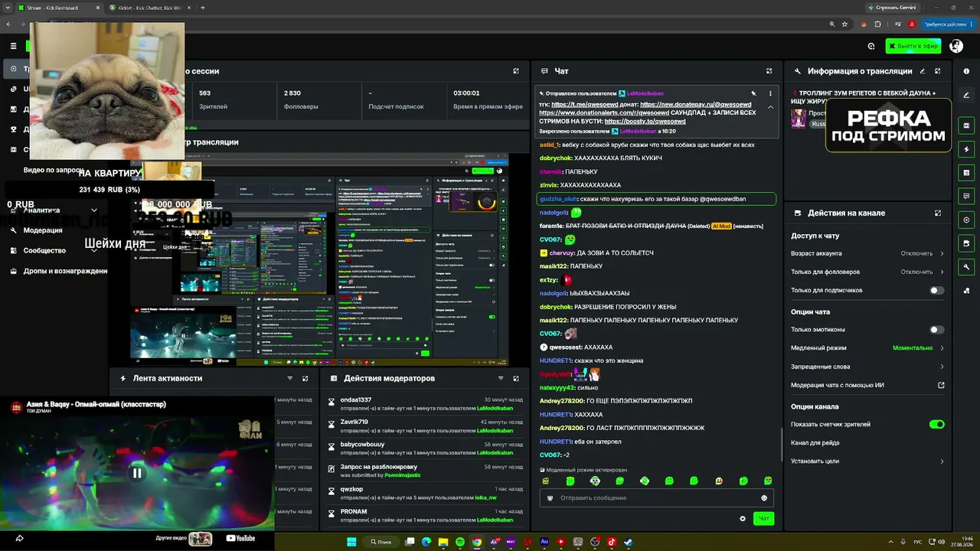The width and height of the screenshot is (980, 551).
Task: Filter the moderator actions list
Action: click(501, 378)
